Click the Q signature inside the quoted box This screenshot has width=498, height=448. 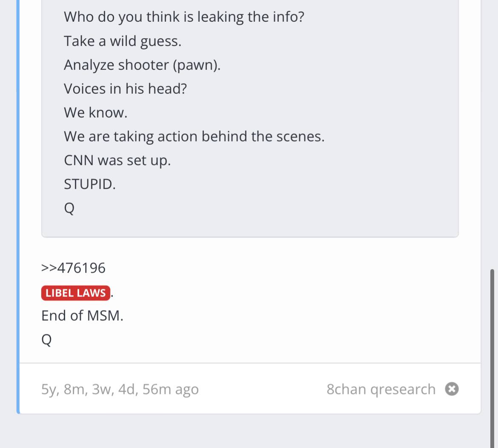pos(69,208)
